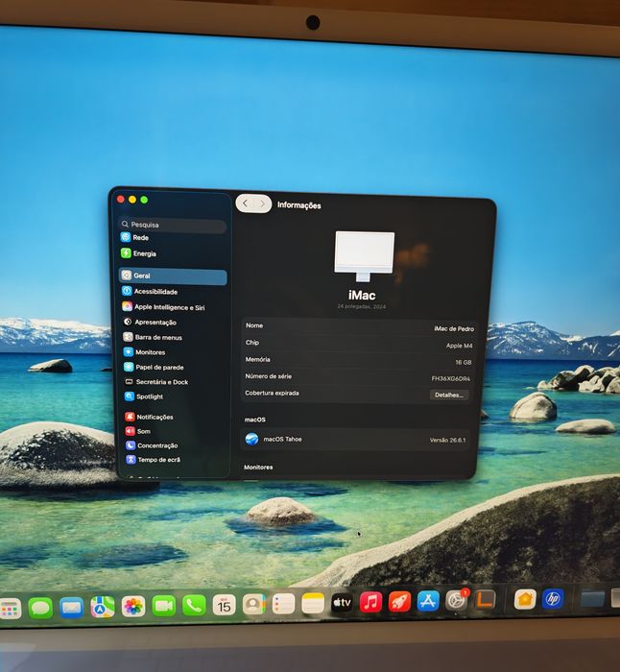This screenshot has width=620, height=672.
Task: Click the iMac computer image
Action: [x=364, y=256]
